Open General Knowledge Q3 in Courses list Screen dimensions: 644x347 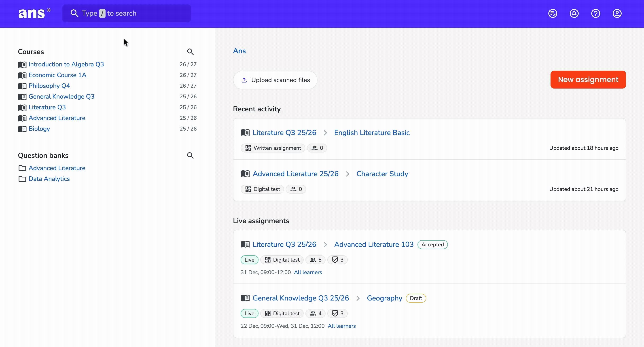pos(61,97)
